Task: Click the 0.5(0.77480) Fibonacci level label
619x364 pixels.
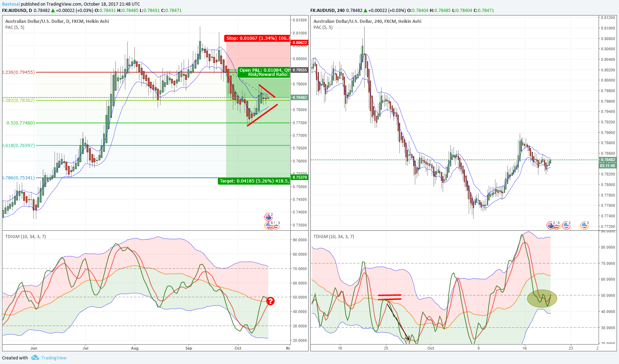Action: click(x=20, y=123)
